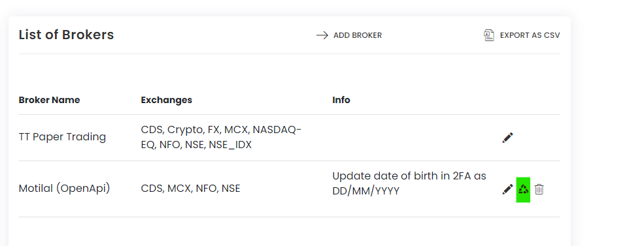Click the DD/MM/YYYY format text
Image resolution: width=644 pixels, height=246 pixels.
366,191
